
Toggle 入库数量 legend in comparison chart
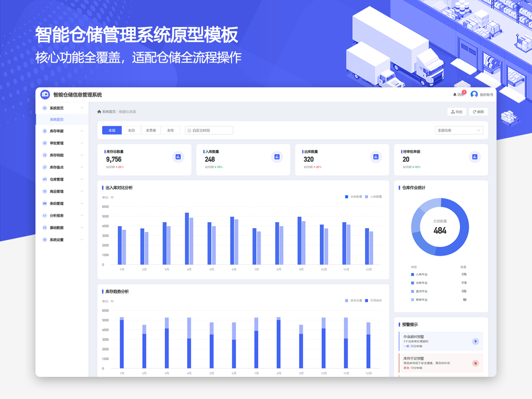point(373,196)
